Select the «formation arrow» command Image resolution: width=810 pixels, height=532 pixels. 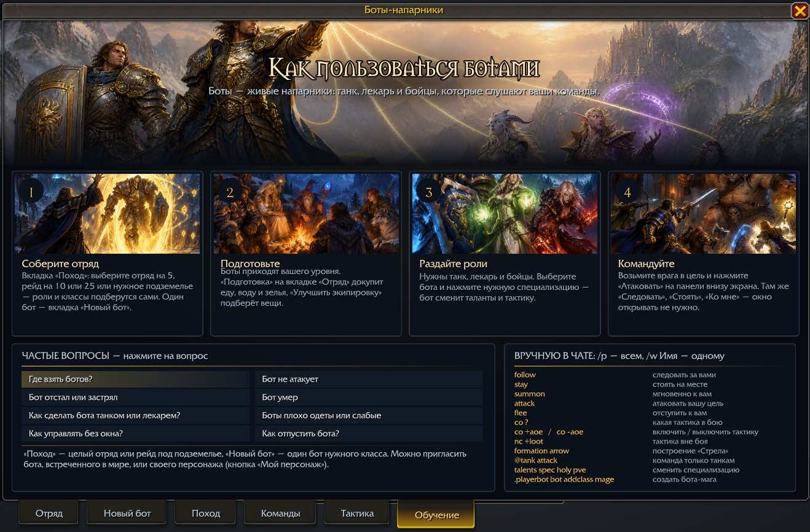point(541,451)
